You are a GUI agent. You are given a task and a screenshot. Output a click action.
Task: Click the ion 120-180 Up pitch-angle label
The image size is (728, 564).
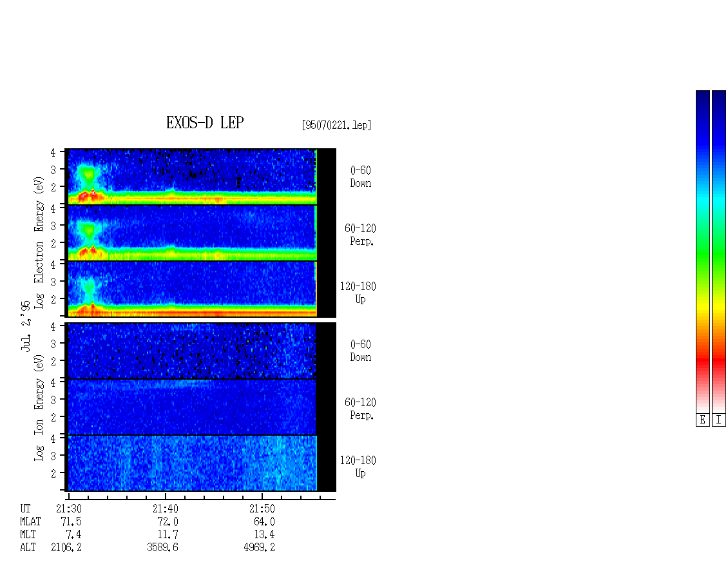tap(358, 467)
